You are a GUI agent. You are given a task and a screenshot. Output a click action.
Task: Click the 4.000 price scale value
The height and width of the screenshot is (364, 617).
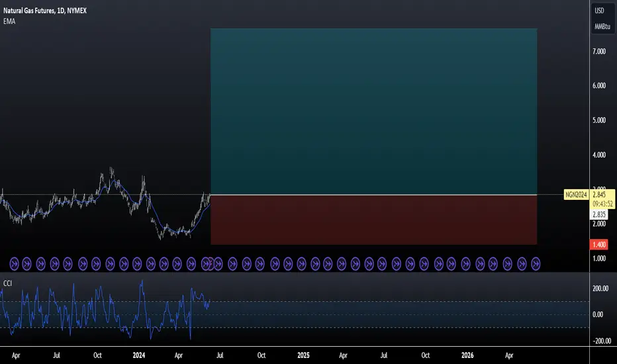point(599,155)
